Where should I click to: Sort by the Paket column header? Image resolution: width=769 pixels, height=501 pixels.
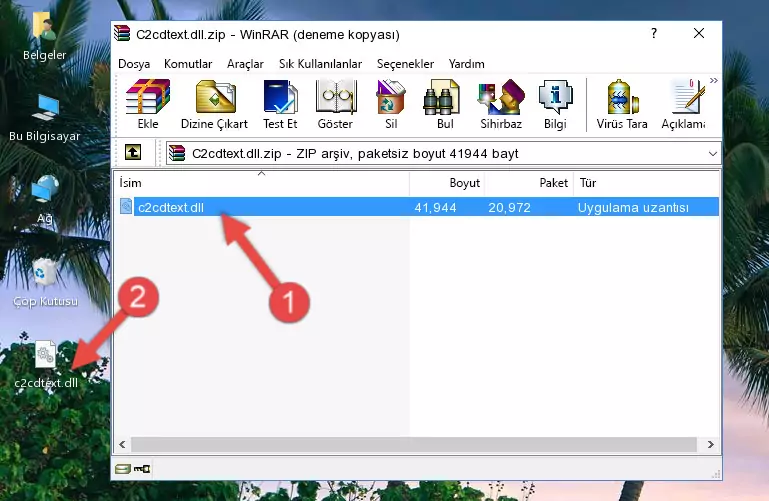point(529,183)
